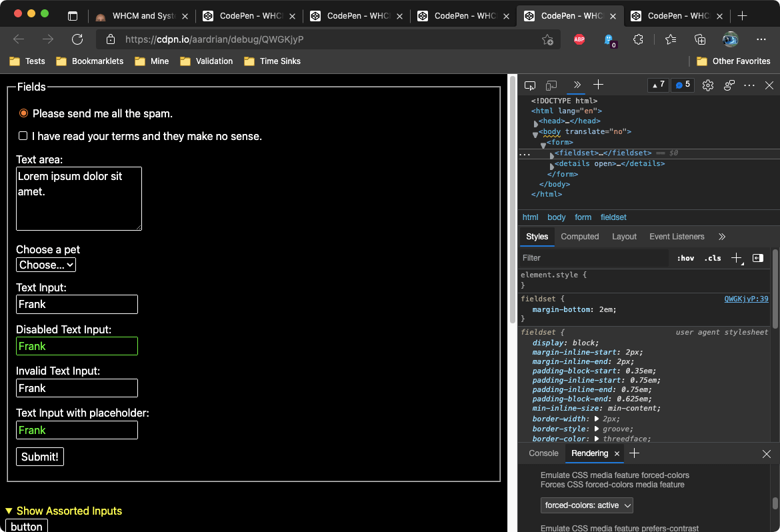The height and width of the screenshot is (532, 780).
Task: Focus the Invalid Text Input field
Action: point(77,388)
